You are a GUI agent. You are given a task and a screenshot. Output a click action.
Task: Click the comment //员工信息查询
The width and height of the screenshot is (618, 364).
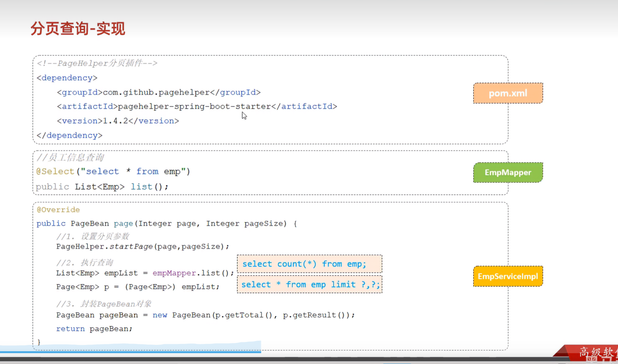[x=70, y=157]
